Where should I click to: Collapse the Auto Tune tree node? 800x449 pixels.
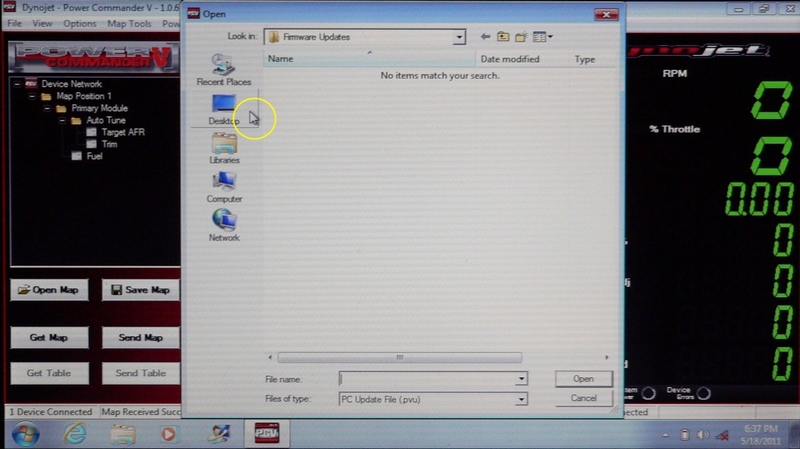61,120
